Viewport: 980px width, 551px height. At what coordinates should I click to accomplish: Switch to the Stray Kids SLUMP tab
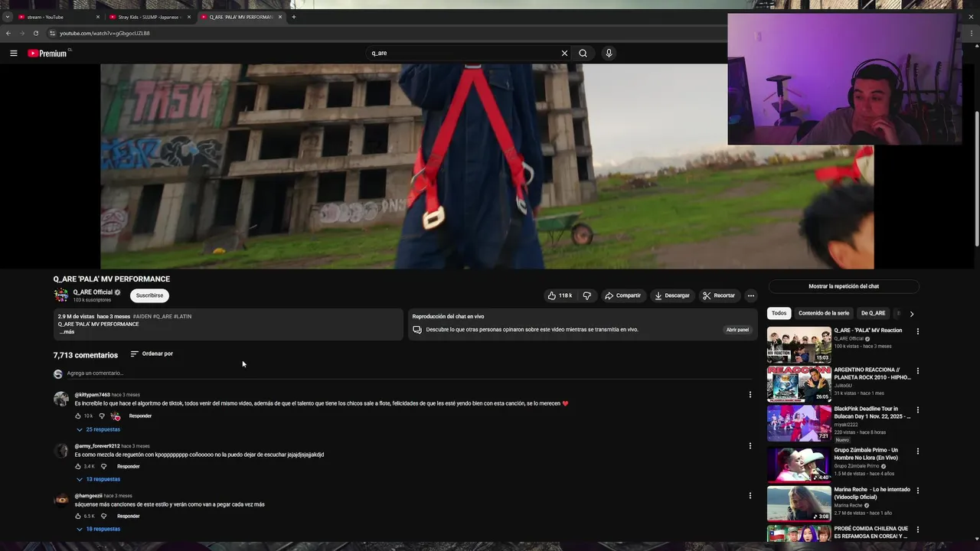pos(150,17)
